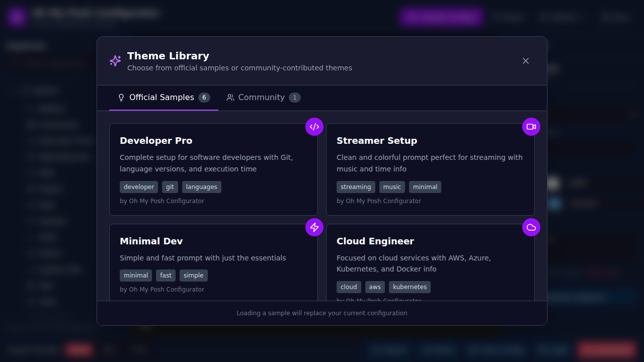Image resolution: width=644 pixels, height=362 pixels.
Task: Select the "streaming" tag on Streamer Setup
Action: pos(356,187)
